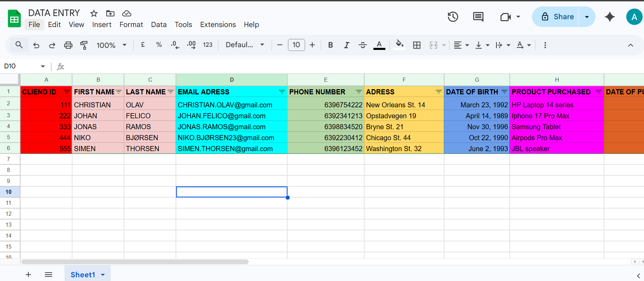The image size is (644, 281).
Task: Open the fill color picker
Action: (x=400, y=45)
